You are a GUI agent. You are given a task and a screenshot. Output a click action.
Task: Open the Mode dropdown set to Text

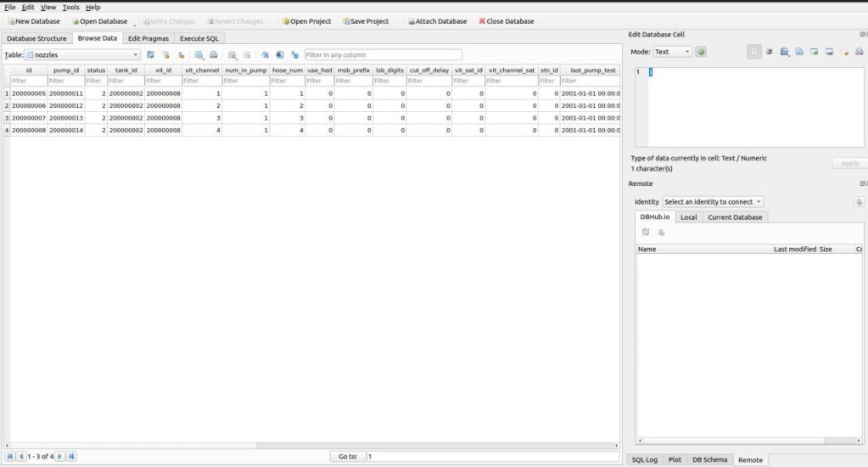tap(672, 52)
